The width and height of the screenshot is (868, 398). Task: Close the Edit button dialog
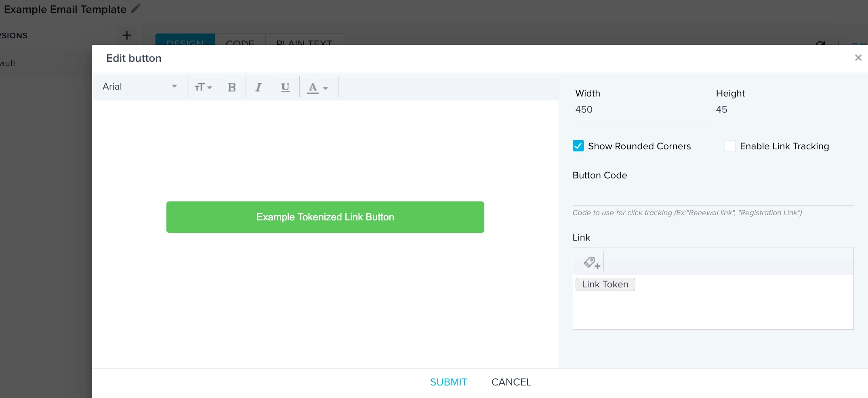click(x=858, y=58)
